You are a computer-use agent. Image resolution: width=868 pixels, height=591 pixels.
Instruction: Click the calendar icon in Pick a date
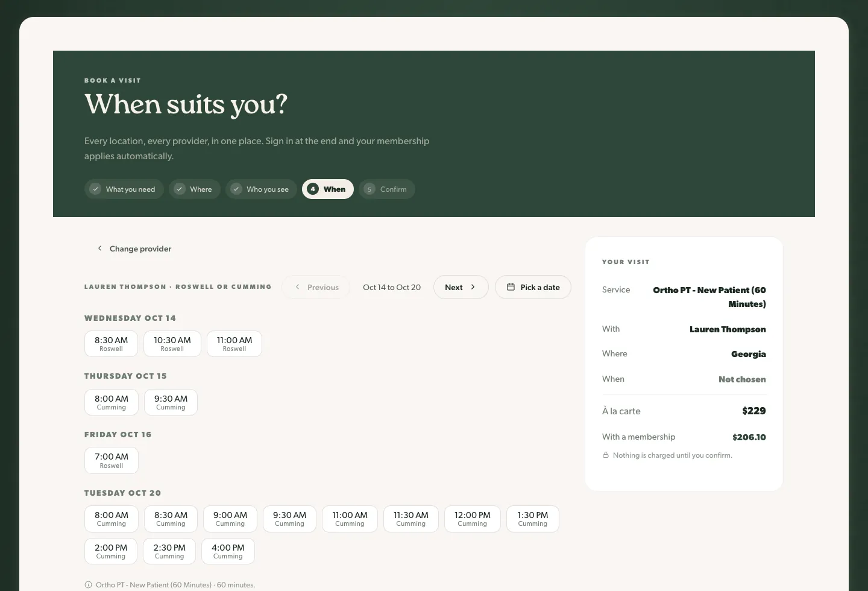[x=511, y=287]
